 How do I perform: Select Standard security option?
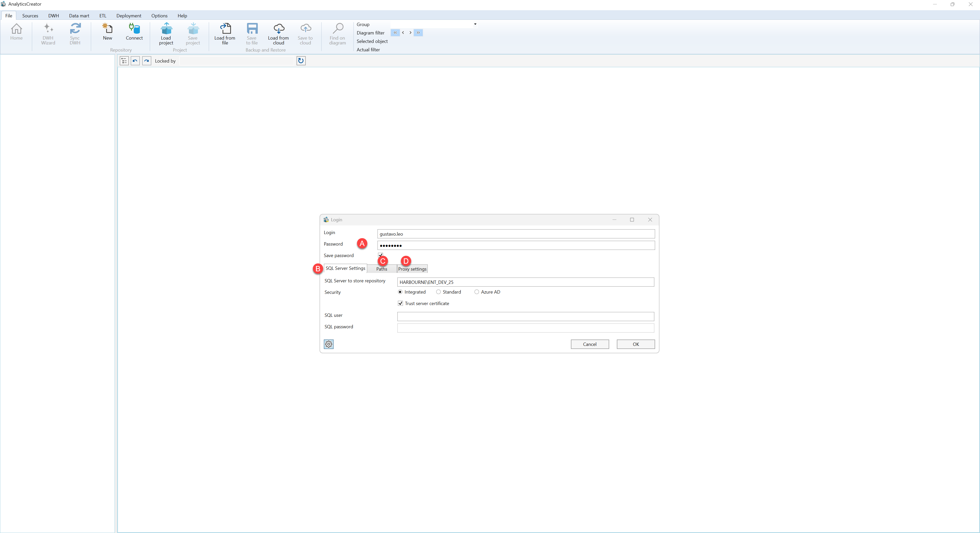pyautogui.click(x=449, y=292)
